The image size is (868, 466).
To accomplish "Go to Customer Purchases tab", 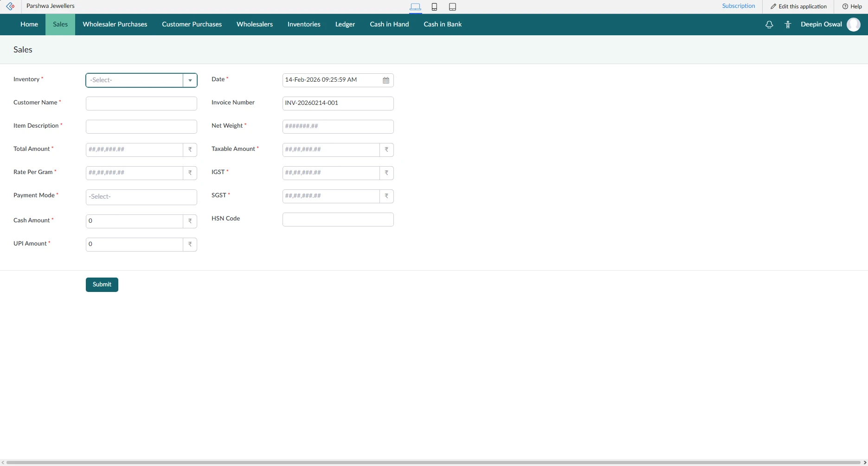I will point(192,25).
